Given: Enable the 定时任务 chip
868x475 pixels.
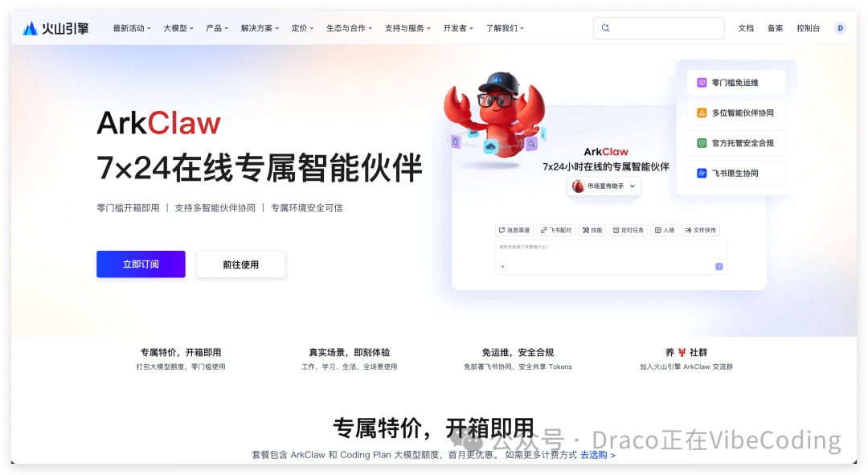Looking at the screenshot, I should pyautogui.click(x=630, y=230).
